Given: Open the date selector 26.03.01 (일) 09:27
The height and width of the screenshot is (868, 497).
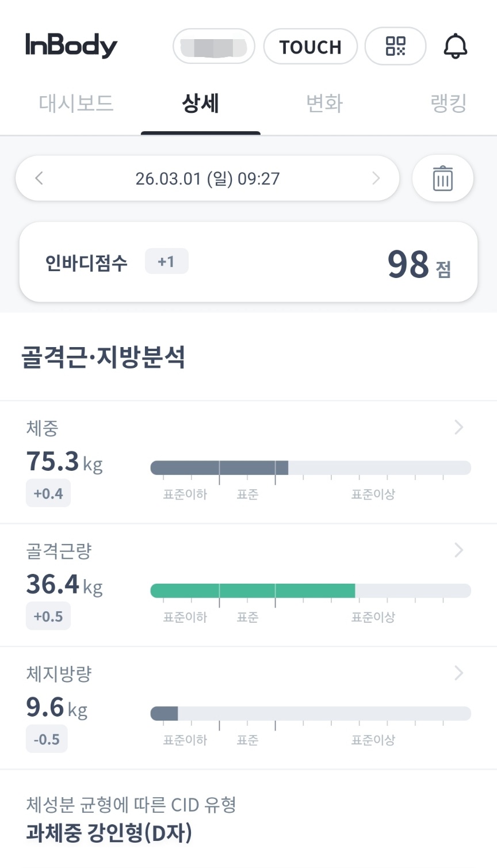Looking at the screenshot, I should (x=208, y=178).
